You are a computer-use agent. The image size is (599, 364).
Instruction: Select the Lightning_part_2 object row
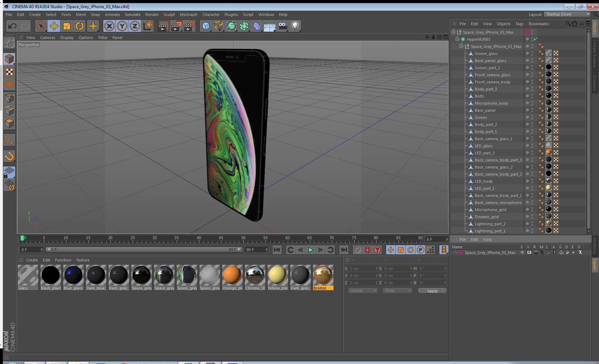tap(490, 224)
